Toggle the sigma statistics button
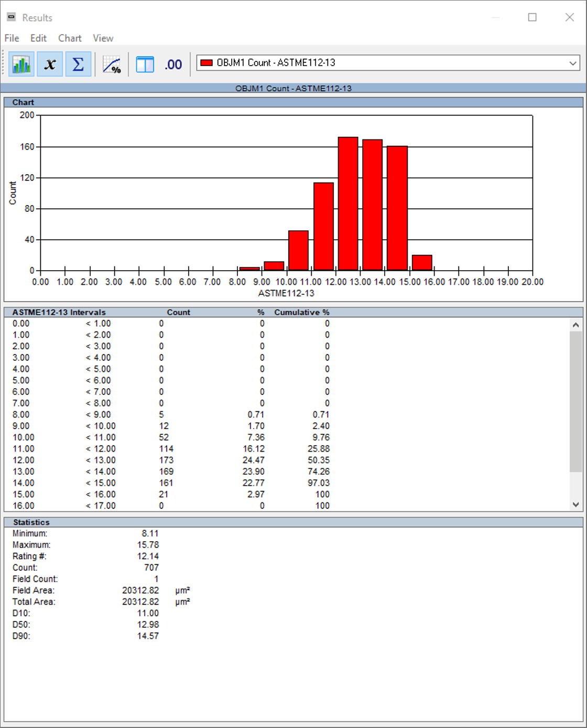Screen dimensions: 587x728 tap(78, 65)
